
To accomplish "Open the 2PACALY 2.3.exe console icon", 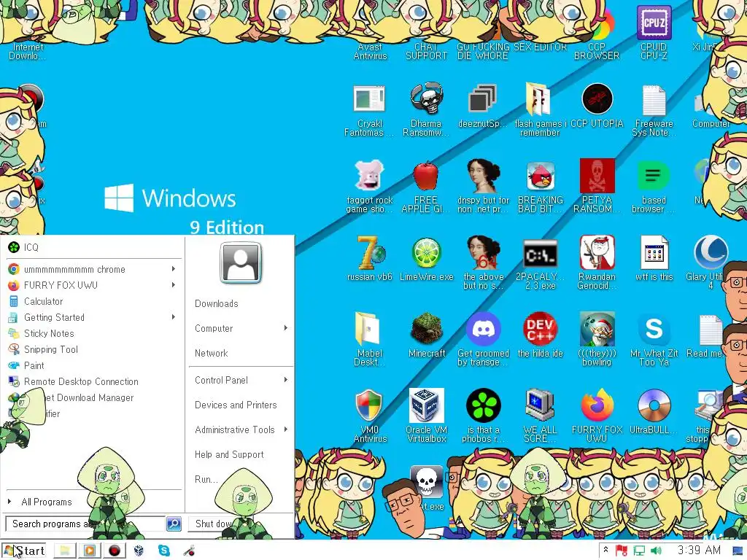I will [x=541, y=254].
